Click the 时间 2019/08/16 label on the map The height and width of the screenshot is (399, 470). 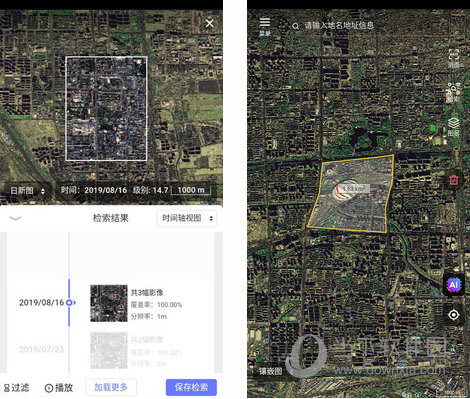click(x=94, y=190)
